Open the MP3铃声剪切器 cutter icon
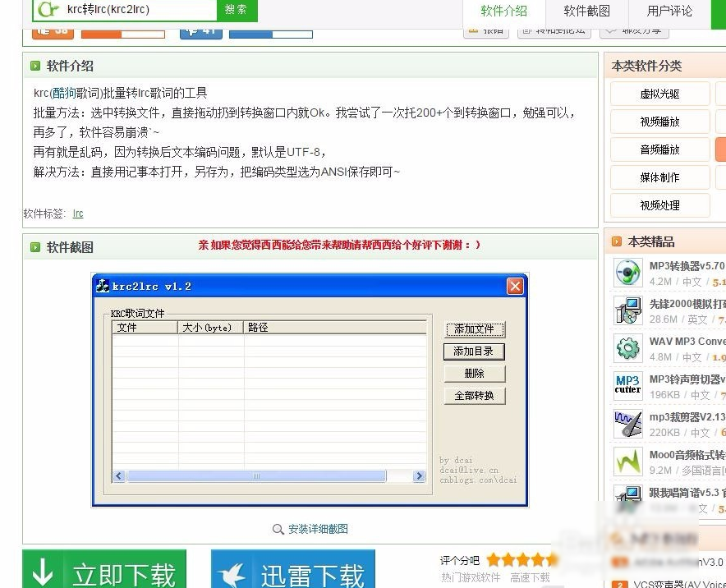726x588 pixels. 627,384
